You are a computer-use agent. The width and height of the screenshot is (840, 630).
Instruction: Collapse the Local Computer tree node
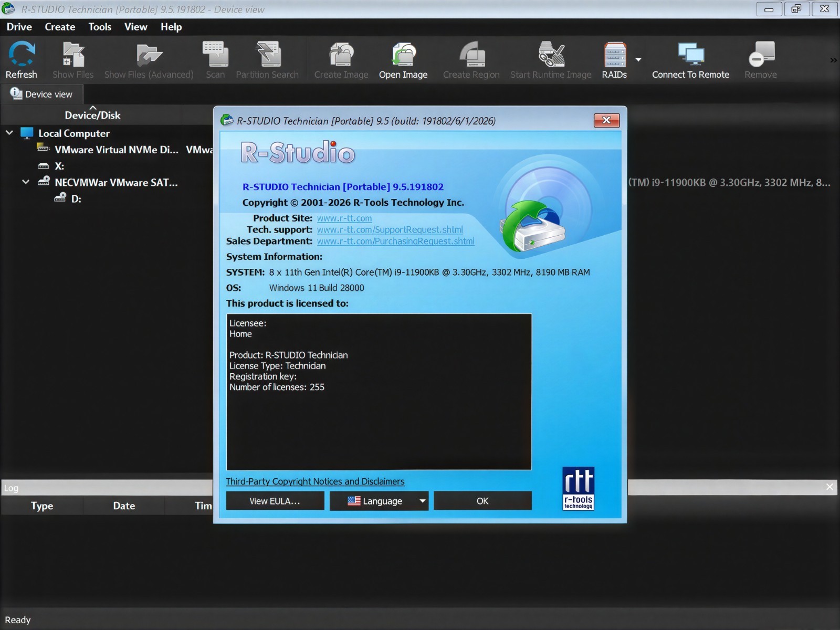click(x=9, y=133)
